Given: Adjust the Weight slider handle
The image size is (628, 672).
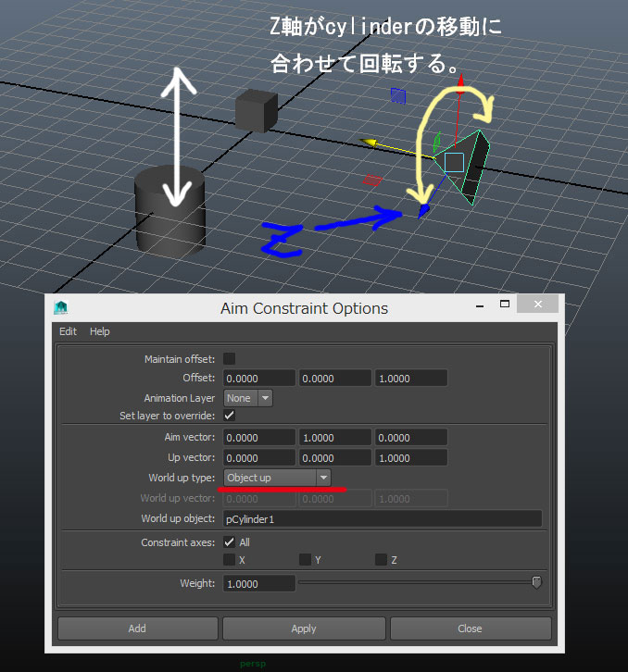Looking at the screenshot, I should click(x=536, y=582).
